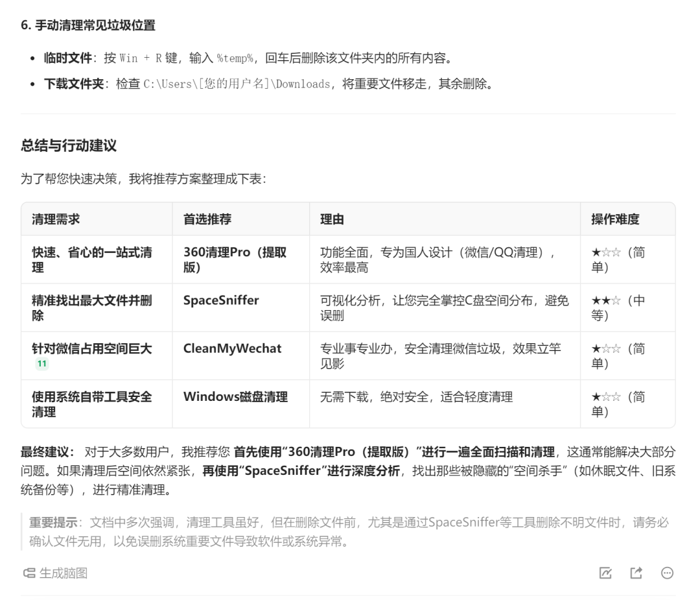Click the 可视化分析 reason cell
This screenshot has width=700, height=600.
click(x=445, y=308)
